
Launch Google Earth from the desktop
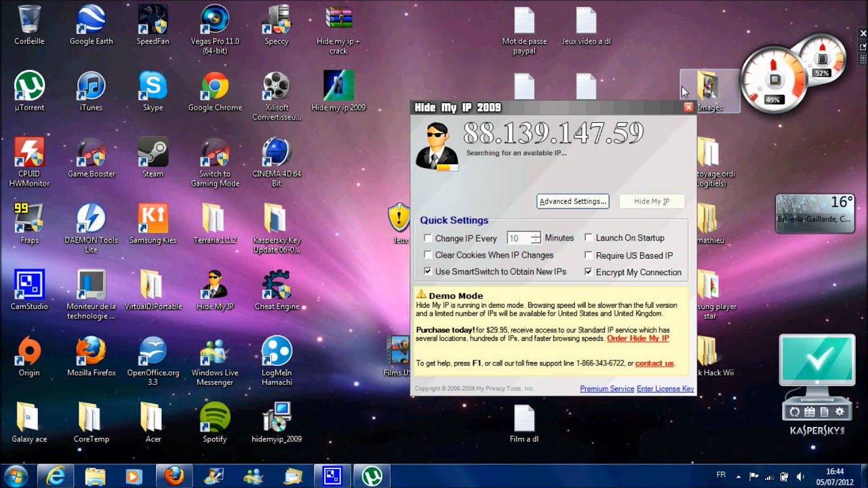[x=92, y=25]
